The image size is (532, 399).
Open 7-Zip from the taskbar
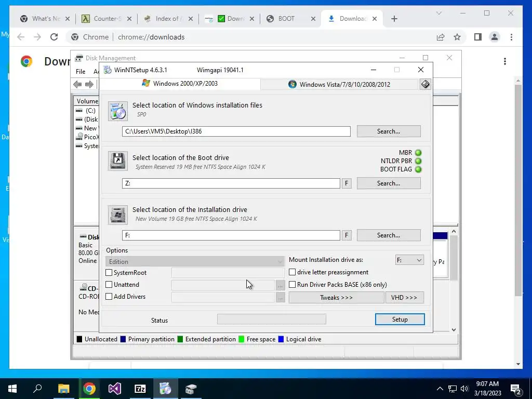140,389
